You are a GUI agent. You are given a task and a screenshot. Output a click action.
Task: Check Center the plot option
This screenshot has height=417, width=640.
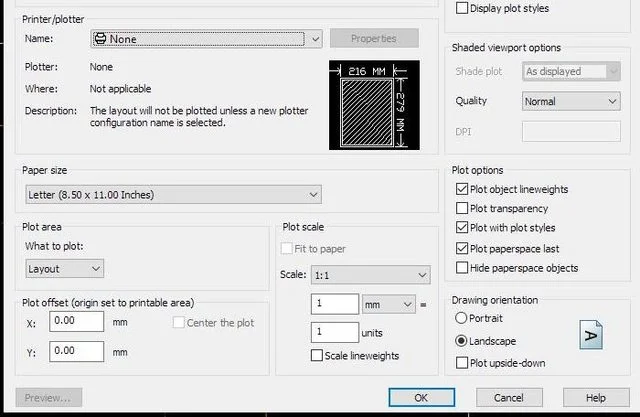[x=178, y=323]
